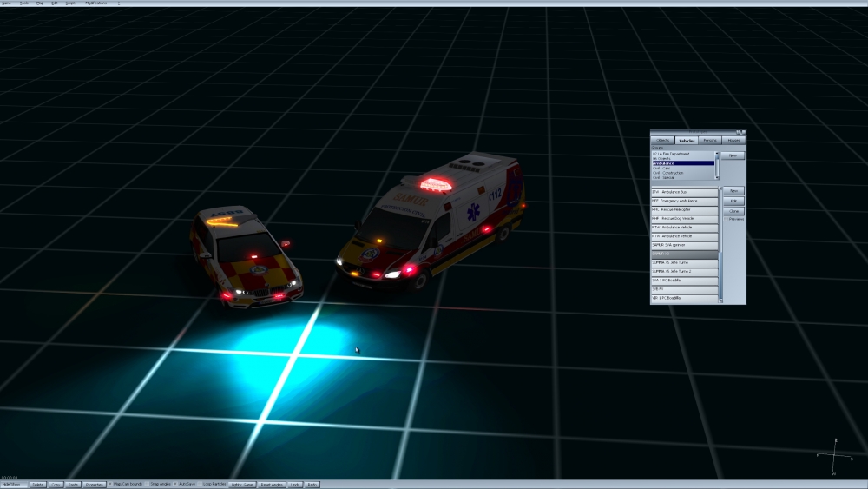Open the Modifications menu
868x489 pixels.
click(95, 3)
